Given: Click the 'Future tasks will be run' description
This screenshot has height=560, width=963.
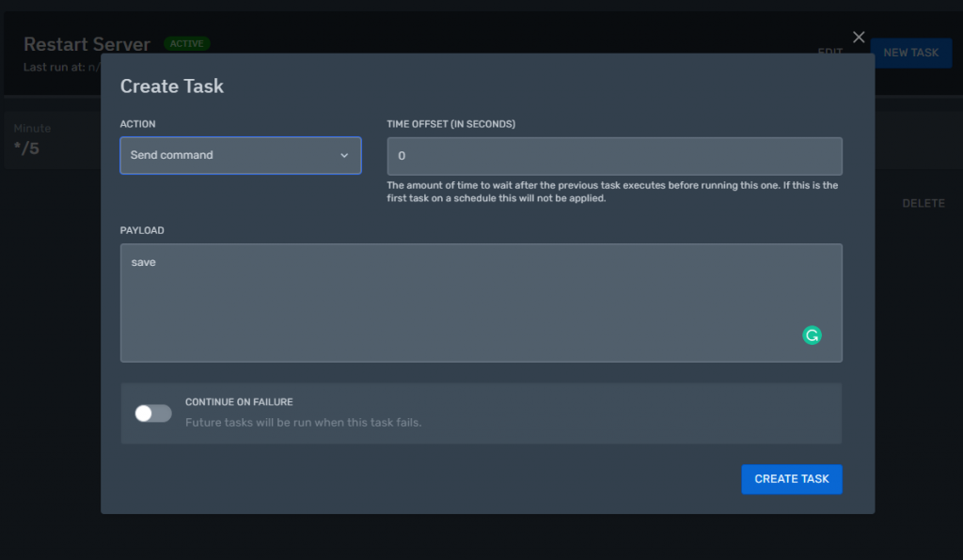Looking at the screenshot, I should [x=304, y=423].
